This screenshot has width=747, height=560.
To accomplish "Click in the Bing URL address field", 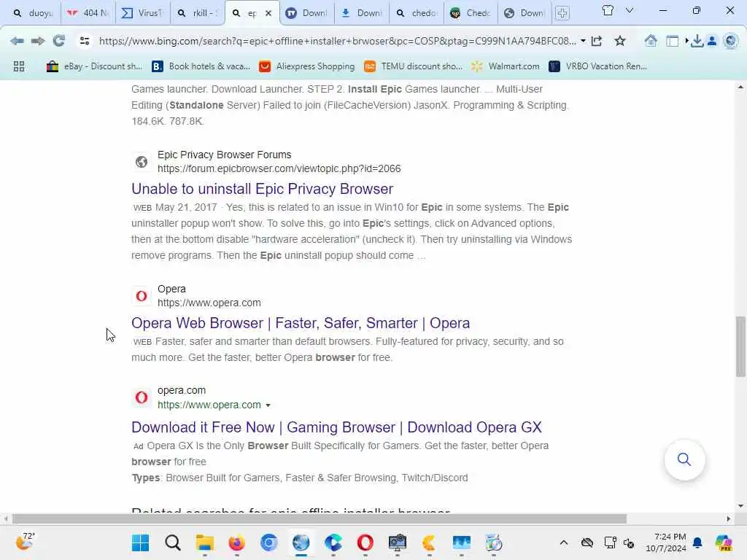I will pos(337,41).
